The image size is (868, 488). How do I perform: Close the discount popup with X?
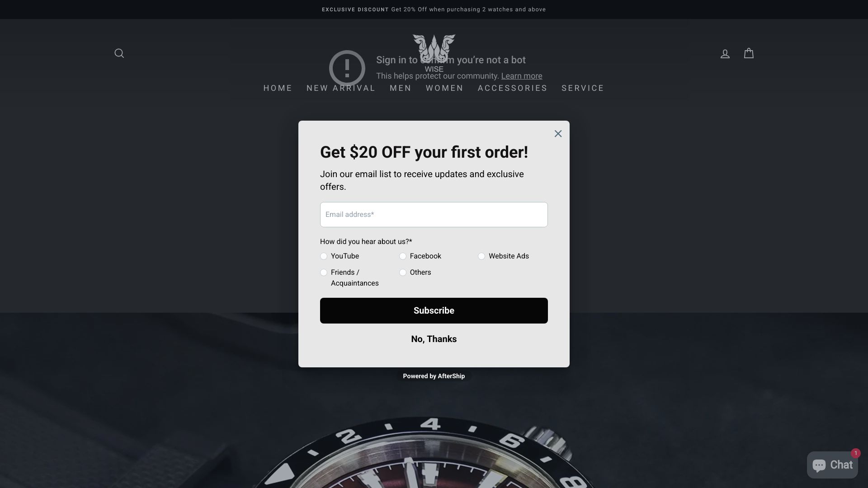pos(558,134)
